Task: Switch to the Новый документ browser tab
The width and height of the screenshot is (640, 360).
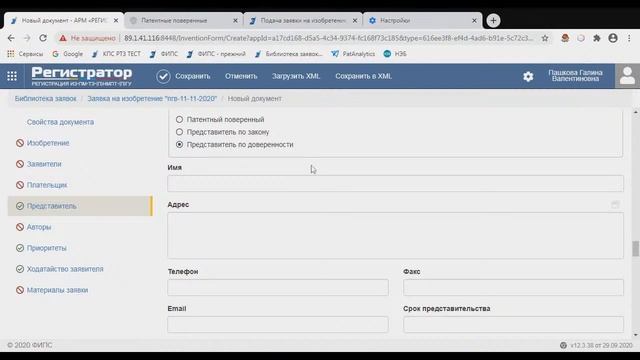Action: click(63, 20)
